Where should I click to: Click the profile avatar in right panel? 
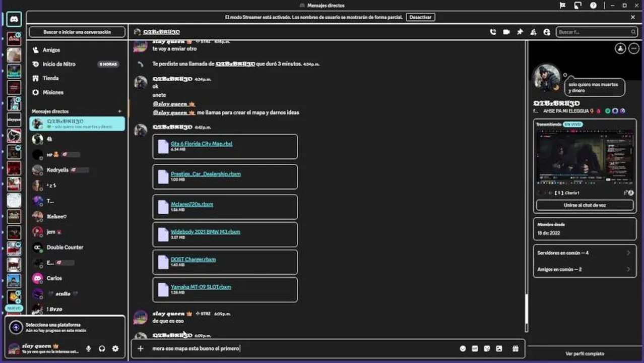(546, 78)
